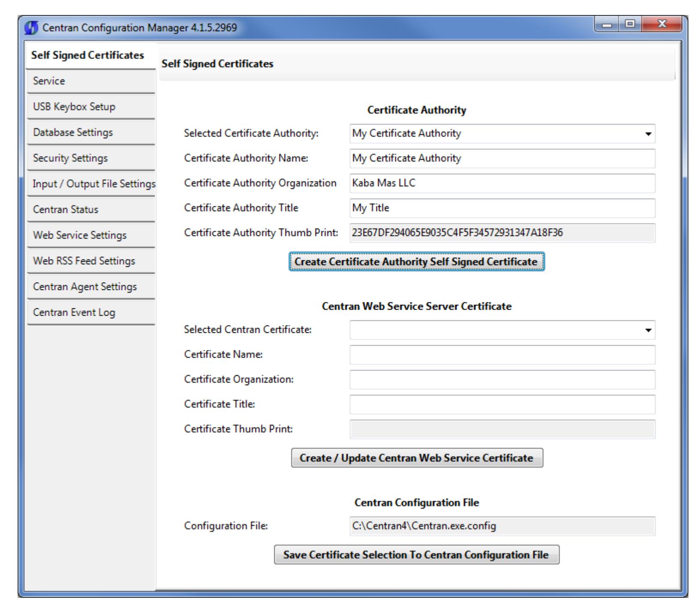
Task: Focus the Certificate Organization field
Action: tap(503, 380)
